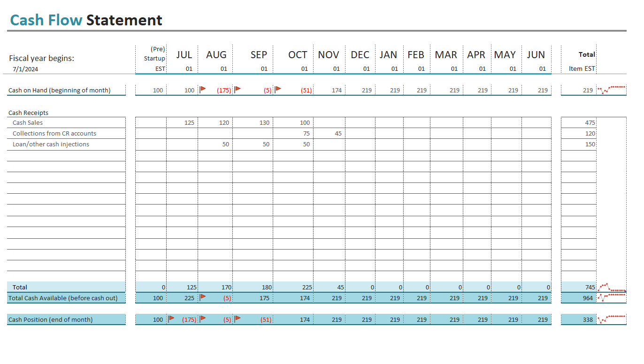Viewport: 644px width, 364px height.
Task: Select the JUN column header
Action: coord(536,54)
